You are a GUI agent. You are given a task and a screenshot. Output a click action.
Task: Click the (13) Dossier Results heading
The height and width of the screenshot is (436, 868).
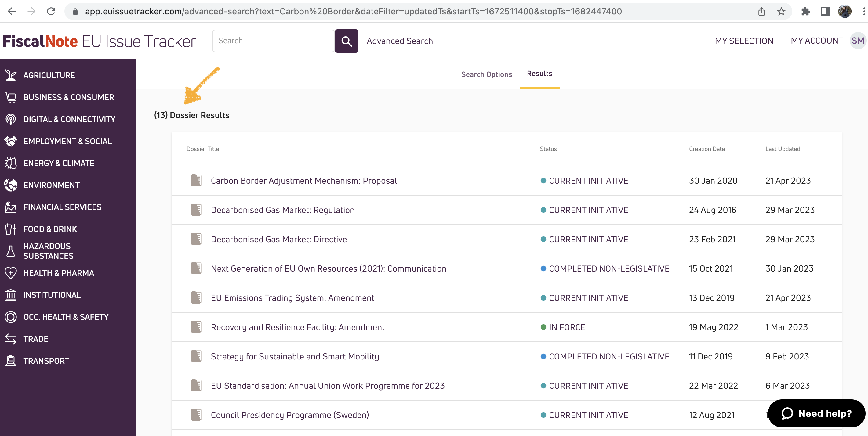tap(191, 115)
